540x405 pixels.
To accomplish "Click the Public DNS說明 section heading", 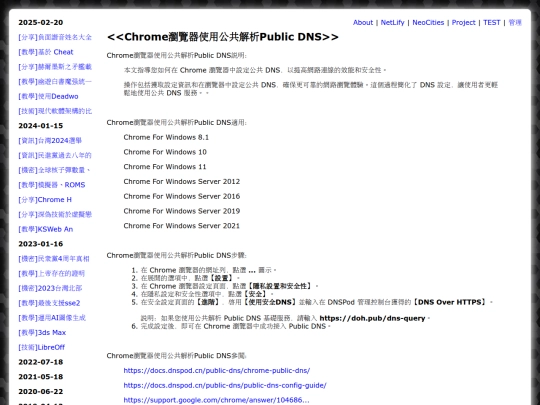I will pos(177,55).
